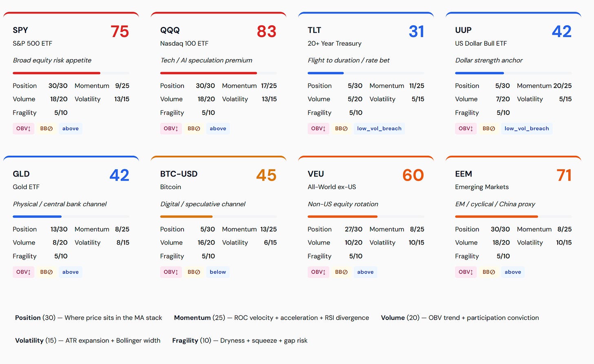Screen dimensions: 594x364
Task: Click the QQQ score value 83
Action: (x=267, y=31)
